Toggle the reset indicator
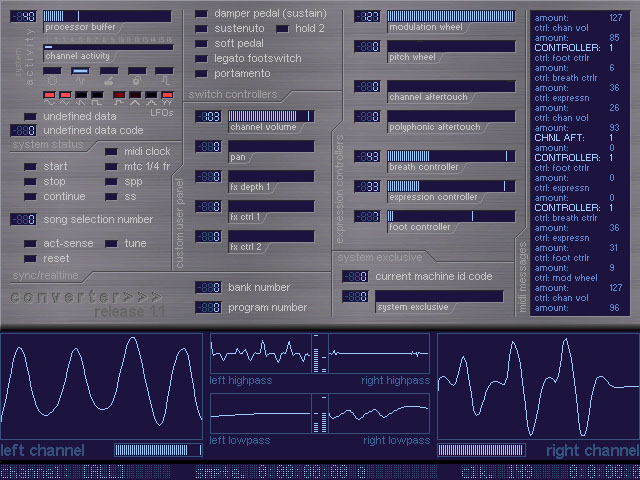This screenshot has height=480, width=640. pos(30,259)
